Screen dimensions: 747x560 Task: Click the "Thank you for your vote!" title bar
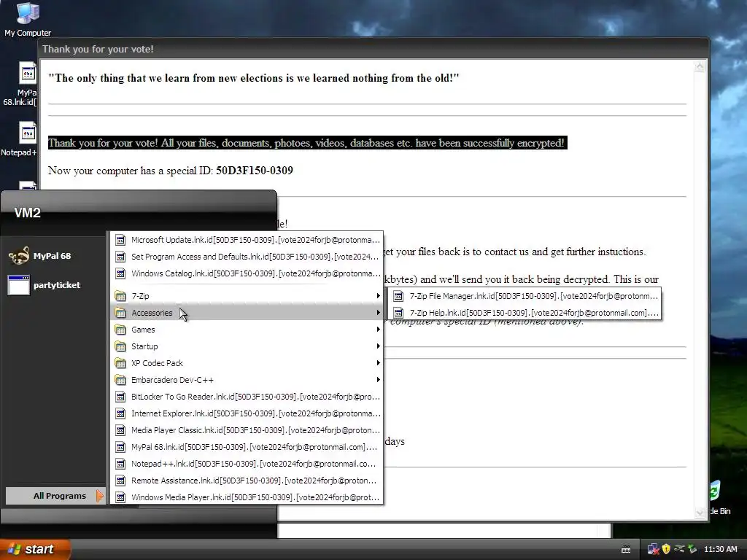point(374,49)
